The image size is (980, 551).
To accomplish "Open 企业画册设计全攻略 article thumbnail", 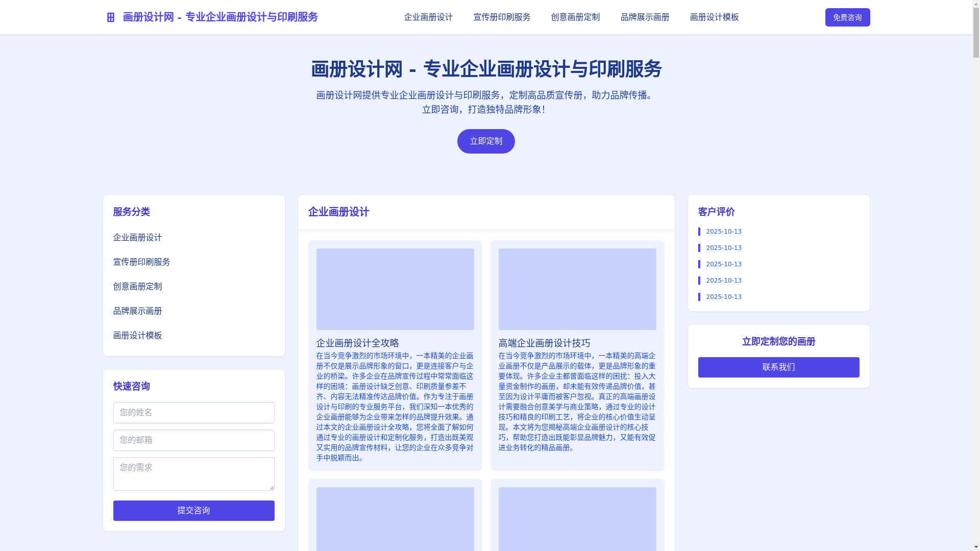I will click(395, 289).
